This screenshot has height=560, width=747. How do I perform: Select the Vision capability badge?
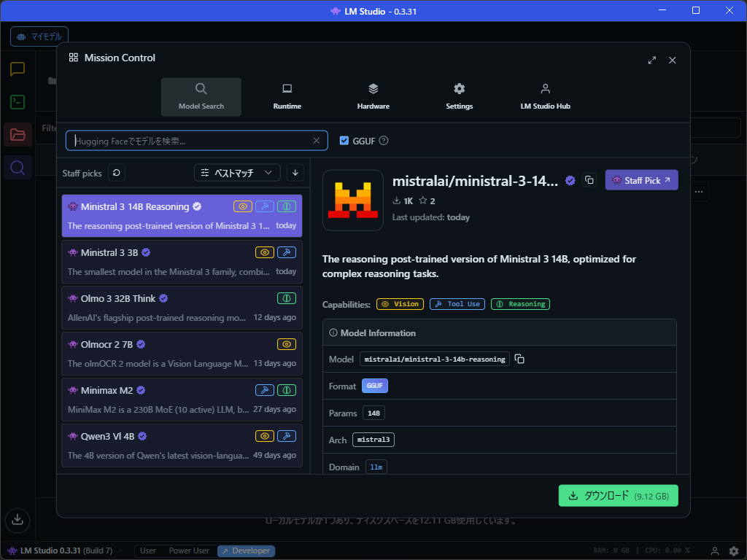400,304
